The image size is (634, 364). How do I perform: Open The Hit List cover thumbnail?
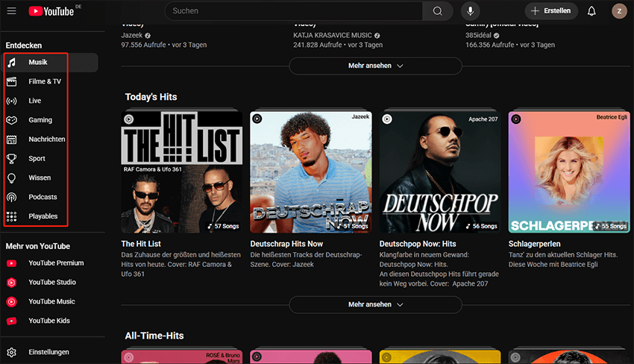[181, 172]
